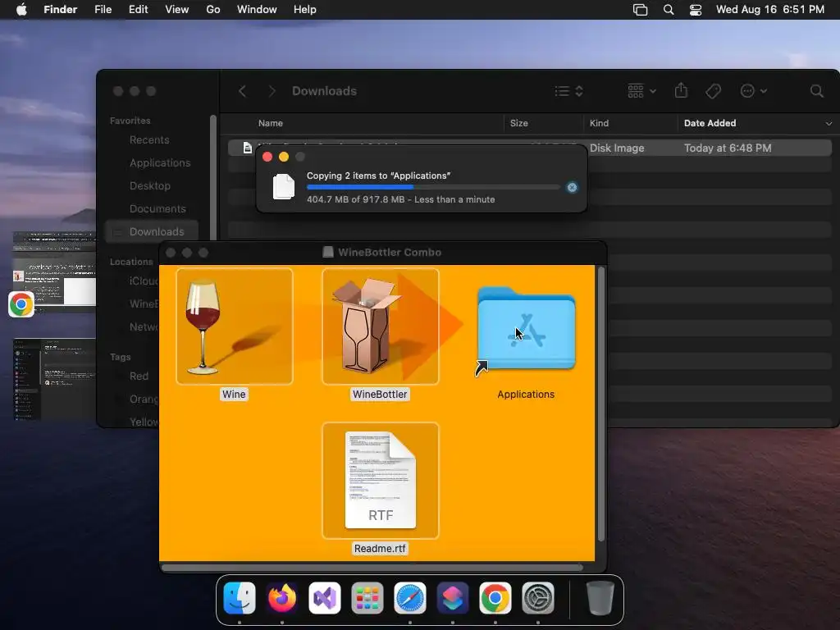This screenshot has height=630, width=840.
Task: Select the Red tag in the sidebar
Action: coord(139,376)
